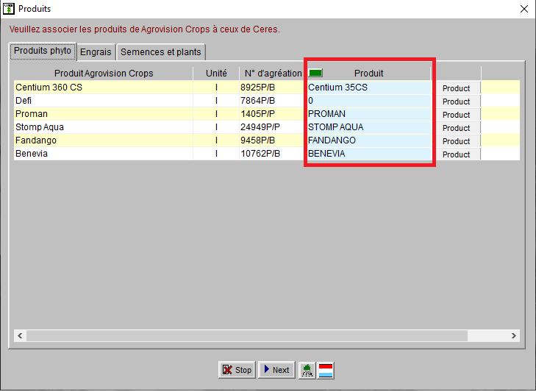The width and height of the screenshot is (536, 392).
Task: Click the Stomp Aqua name cell
Action: (103, 127)
